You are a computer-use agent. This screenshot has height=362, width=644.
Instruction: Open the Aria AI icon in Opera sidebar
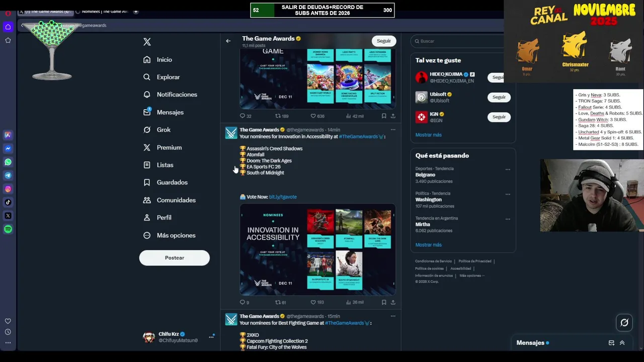pos(8,135)
